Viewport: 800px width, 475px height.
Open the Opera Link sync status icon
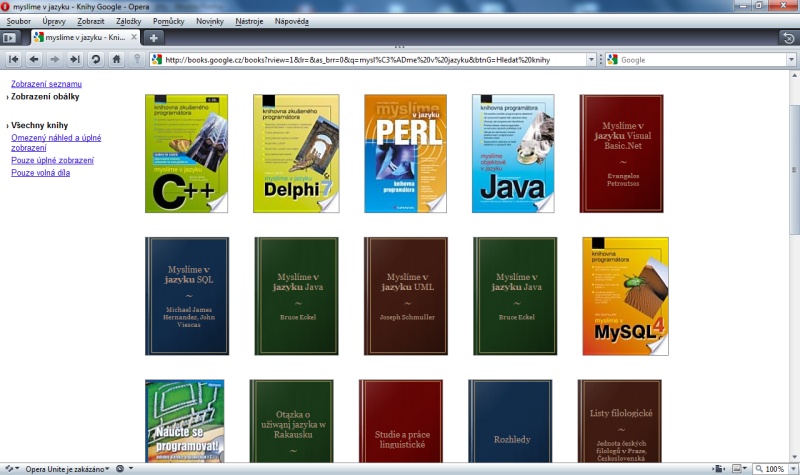point(9,469)
